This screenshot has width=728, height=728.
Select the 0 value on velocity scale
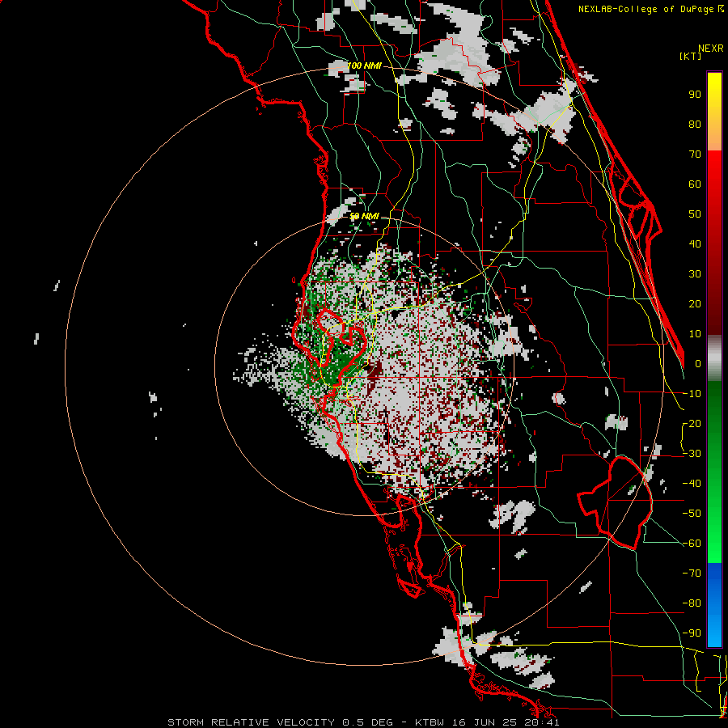698,364
